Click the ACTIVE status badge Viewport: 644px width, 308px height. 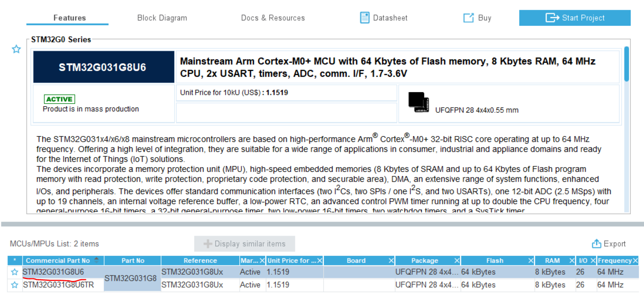pyautogui.click(x=60, y=99)
